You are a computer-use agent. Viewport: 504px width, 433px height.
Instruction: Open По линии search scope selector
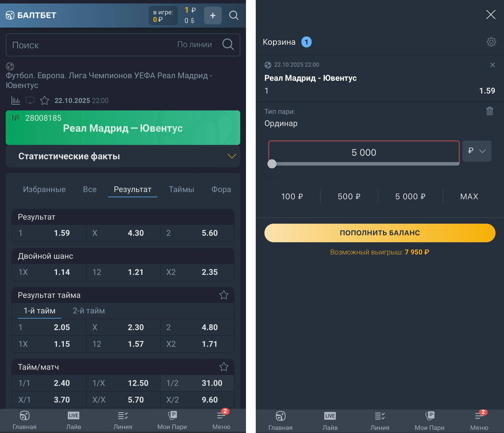click(194, 44)
